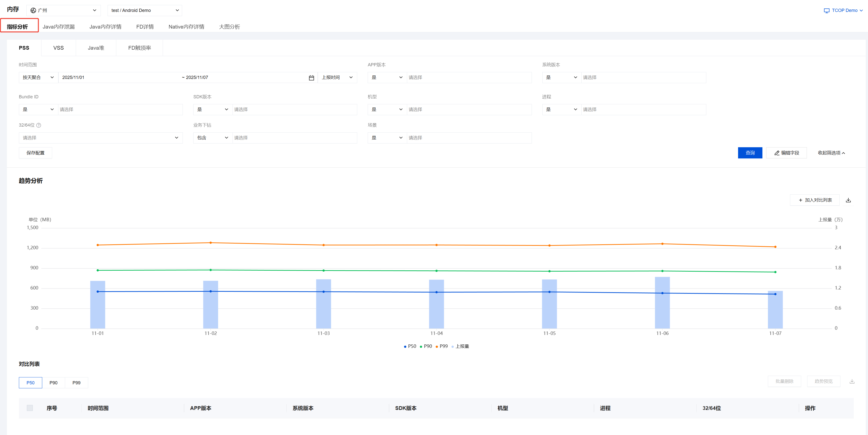Click the 保存配置 button
Viewport: 868px width, 435px height.
click(35, 153)
